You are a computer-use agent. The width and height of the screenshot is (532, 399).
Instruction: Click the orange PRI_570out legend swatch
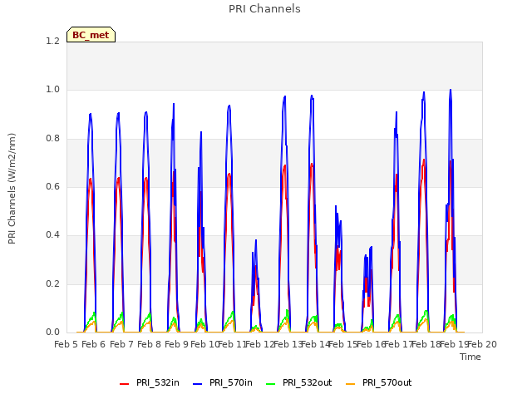click(350, 384)
